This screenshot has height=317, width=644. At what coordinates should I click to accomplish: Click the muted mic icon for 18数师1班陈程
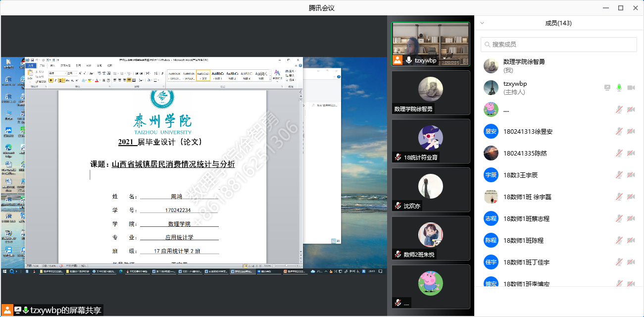(619, 240)
